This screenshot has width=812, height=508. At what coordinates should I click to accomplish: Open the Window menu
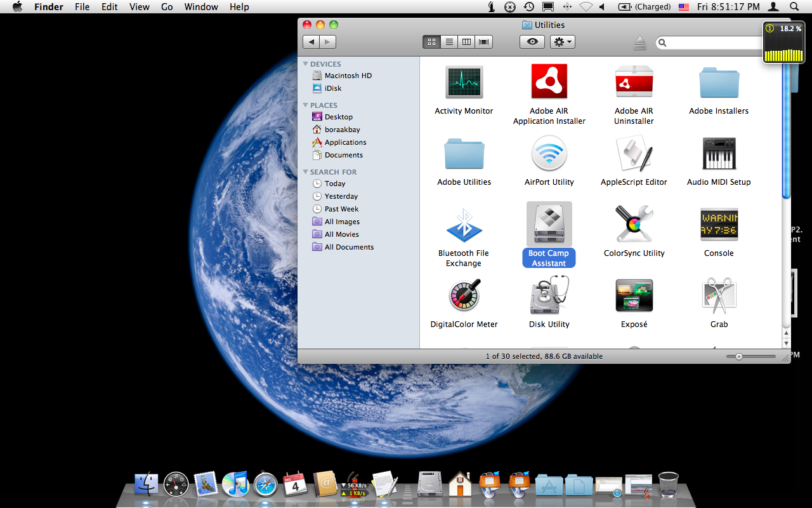(200, 6)
